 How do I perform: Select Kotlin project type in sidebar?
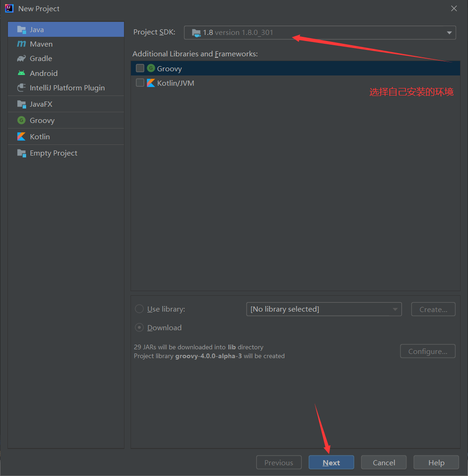pos(66,136)
